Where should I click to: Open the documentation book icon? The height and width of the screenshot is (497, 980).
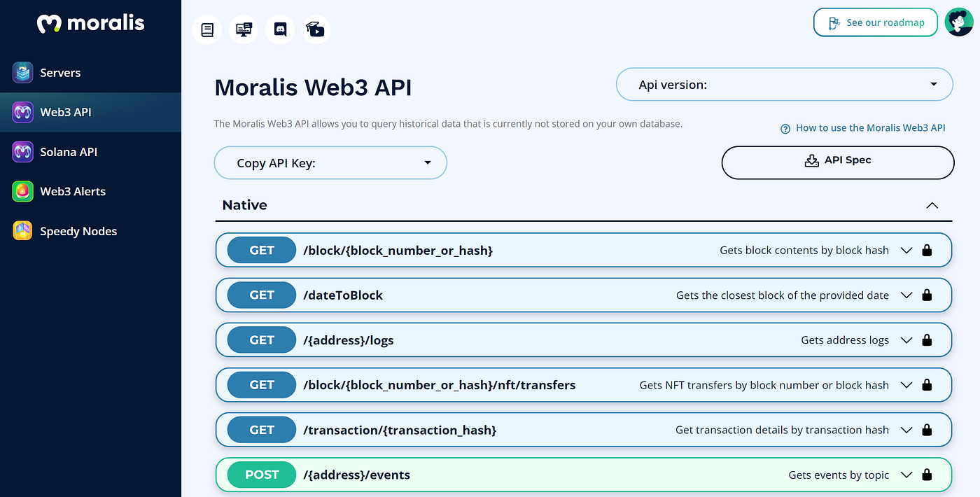point(207,29)
